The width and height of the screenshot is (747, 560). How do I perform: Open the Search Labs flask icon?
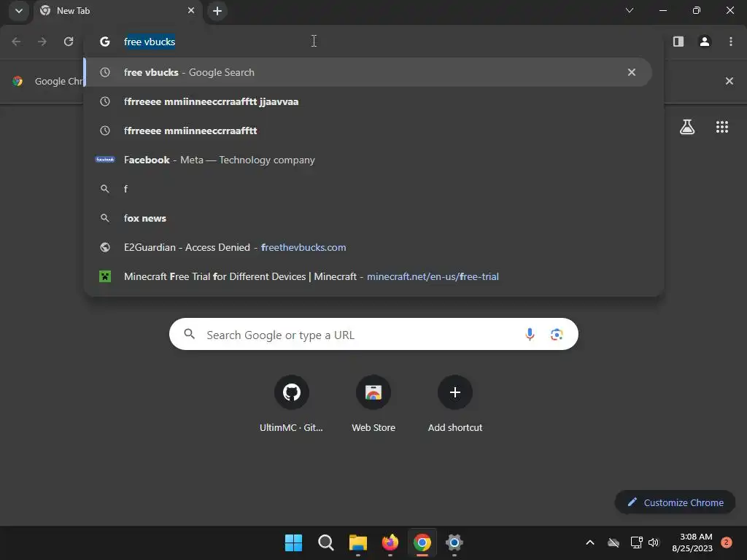click(x=687, y=127)
